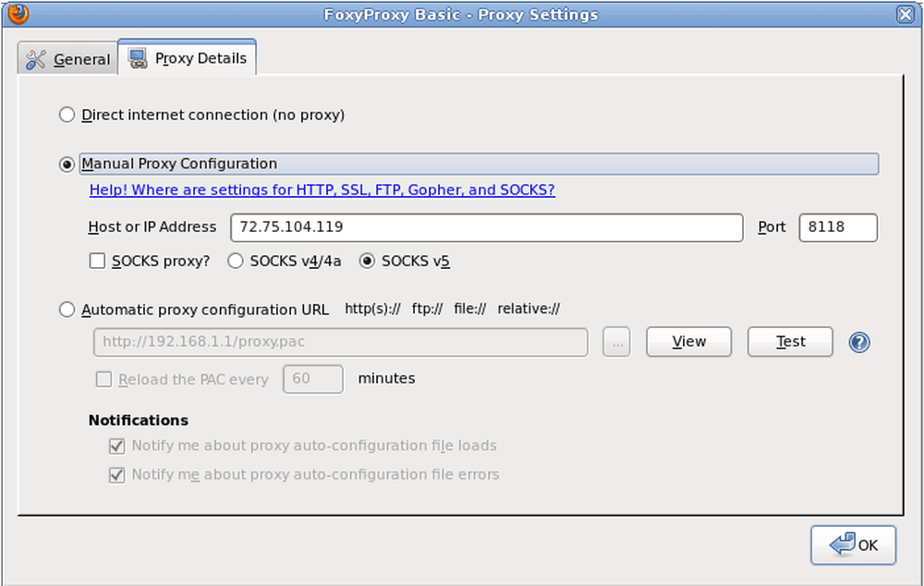
Task: Select the SOCKS v4/4a radio button
Action: pos(236,261)
